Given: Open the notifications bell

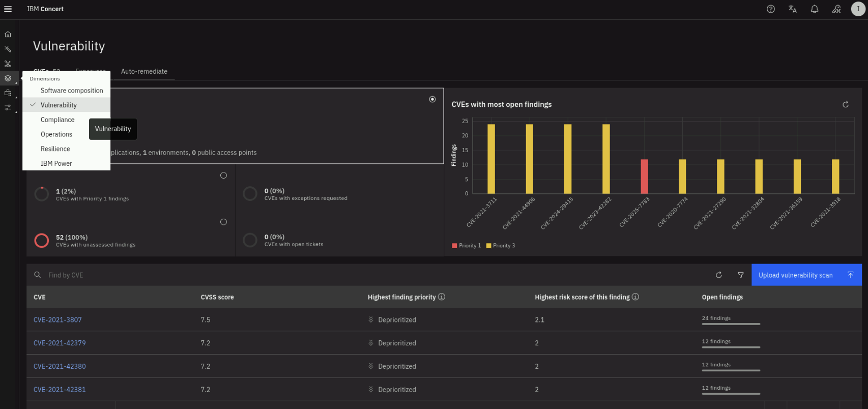Looking at the screenshot, I should 815,9.
